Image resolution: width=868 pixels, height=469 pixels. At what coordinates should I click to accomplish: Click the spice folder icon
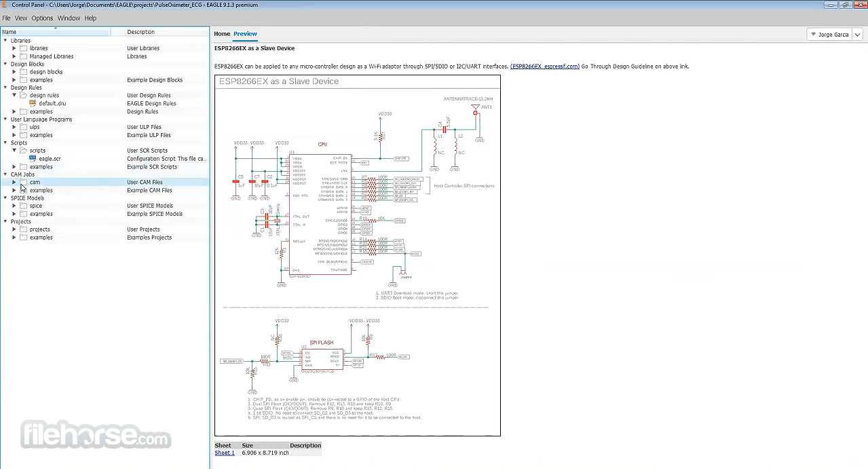(x=24, y=206)
